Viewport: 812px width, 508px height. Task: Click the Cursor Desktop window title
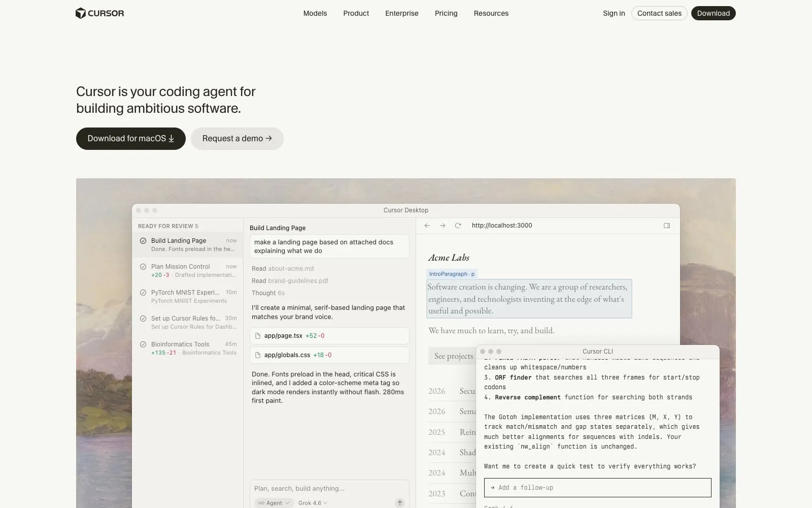click(405, 210)
